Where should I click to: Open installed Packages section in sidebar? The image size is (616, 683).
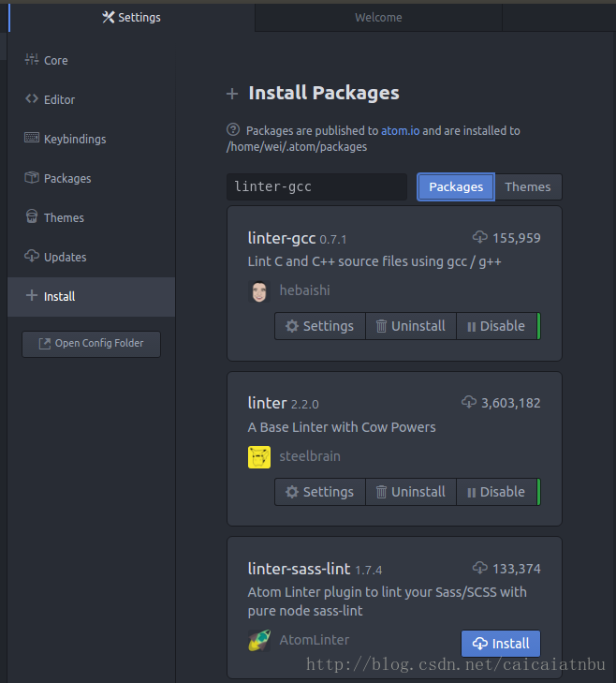pyautogui.click(x=66, y=178)
